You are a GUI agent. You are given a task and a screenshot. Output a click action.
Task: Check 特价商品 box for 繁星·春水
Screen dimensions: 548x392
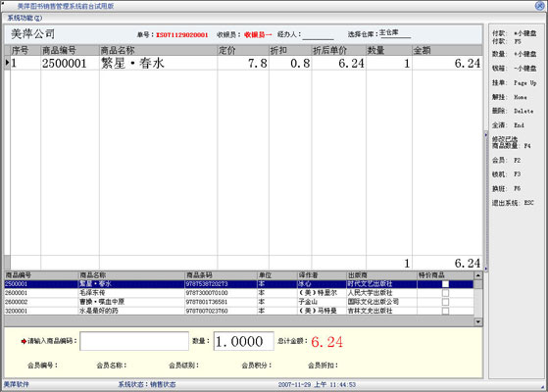tap(445, 284)
